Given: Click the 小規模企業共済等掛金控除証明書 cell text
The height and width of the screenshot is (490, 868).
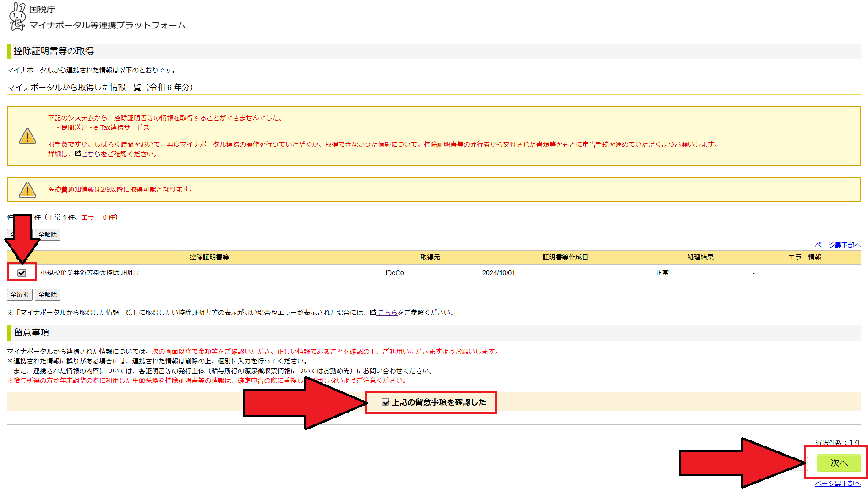Looking at the screenshot, I should (x=90, y=273).
